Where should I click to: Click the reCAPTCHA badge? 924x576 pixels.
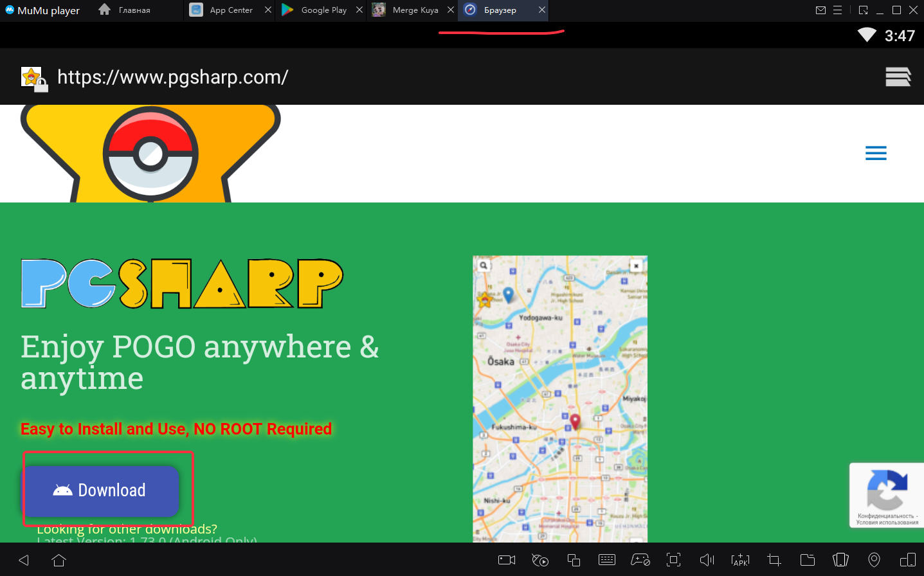tap(887, 495)
